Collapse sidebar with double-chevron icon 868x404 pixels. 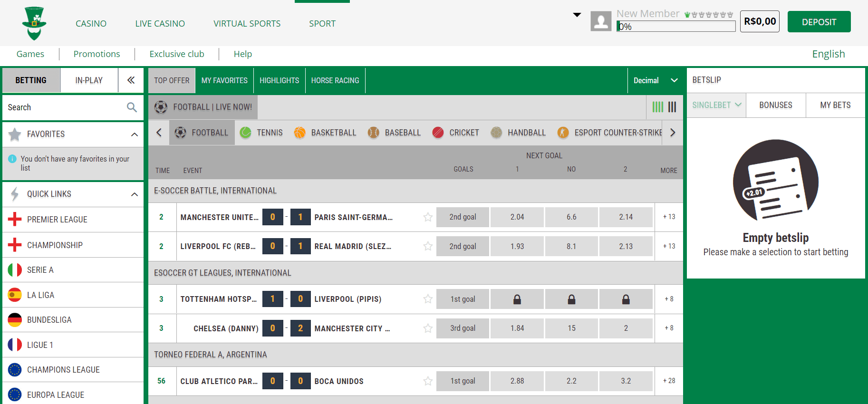click(131, 80)
